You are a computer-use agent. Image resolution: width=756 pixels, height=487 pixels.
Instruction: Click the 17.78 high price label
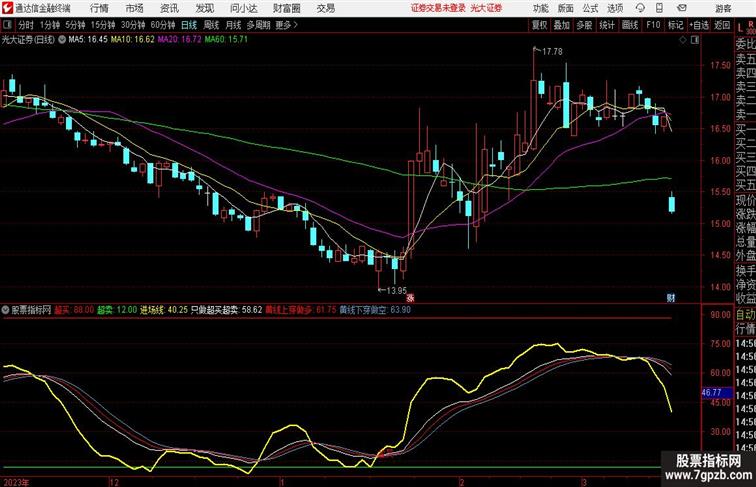pos(553,52)
